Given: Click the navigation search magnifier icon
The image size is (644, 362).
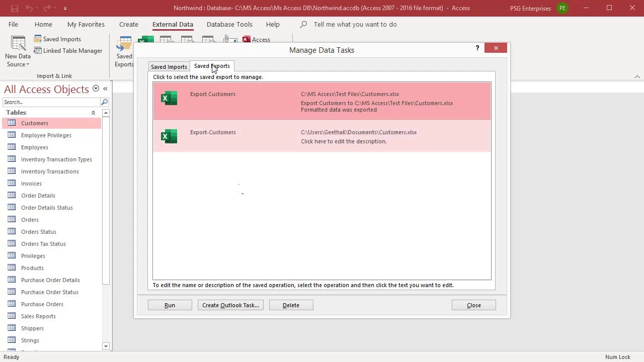Looking at the screenshot, I should (104, 102).
